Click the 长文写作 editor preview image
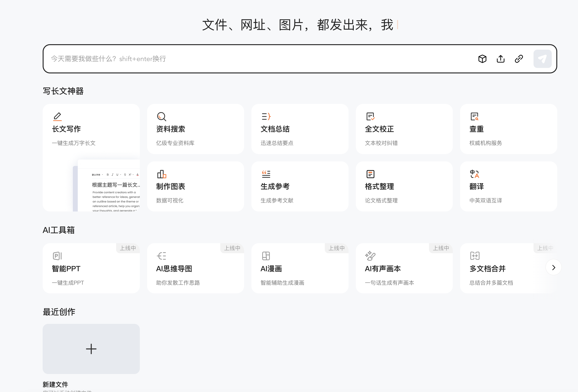This screenshot has height=392, width=578. 107,186
